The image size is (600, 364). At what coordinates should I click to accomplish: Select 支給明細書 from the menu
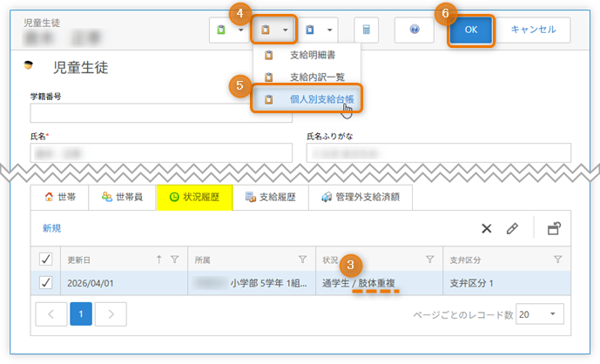click(x=307, y=55)
